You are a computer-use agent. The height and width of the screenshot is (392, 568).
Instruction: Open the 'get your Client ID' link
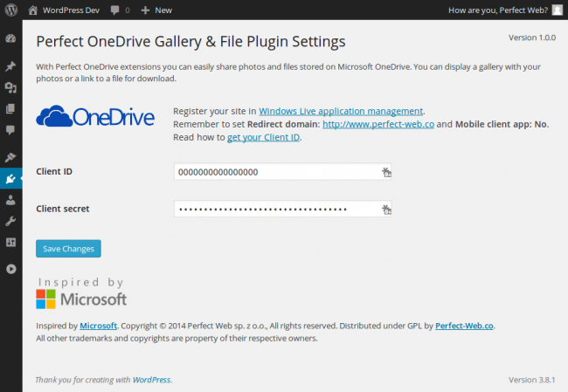click(263, 138)
